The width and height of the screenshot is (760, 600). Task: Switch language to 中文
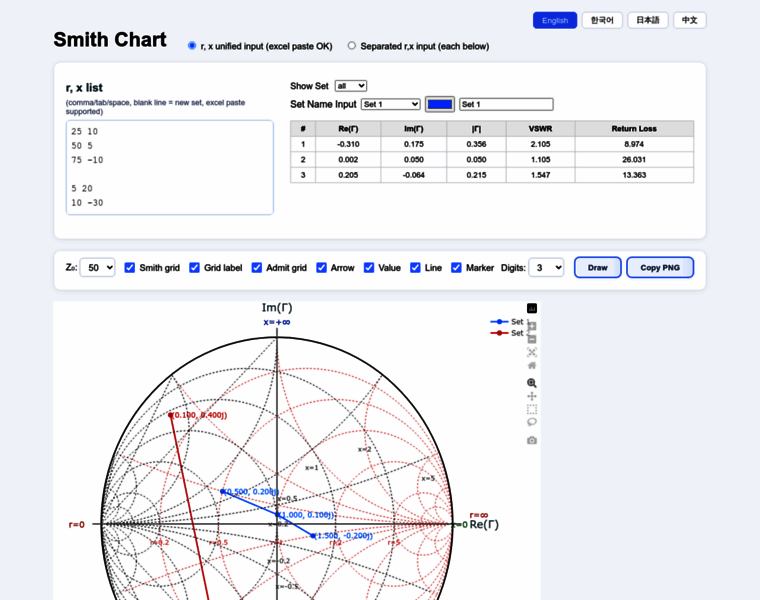689,20
